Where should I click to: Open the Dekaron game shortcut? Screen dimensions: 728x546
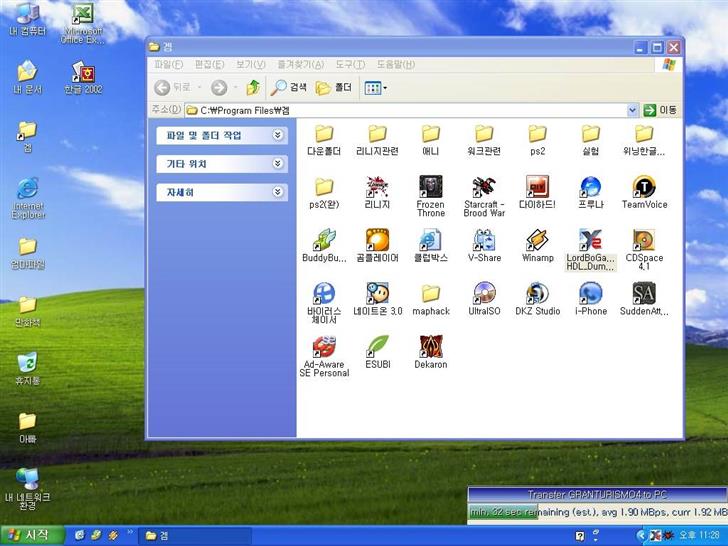[430, 352]
